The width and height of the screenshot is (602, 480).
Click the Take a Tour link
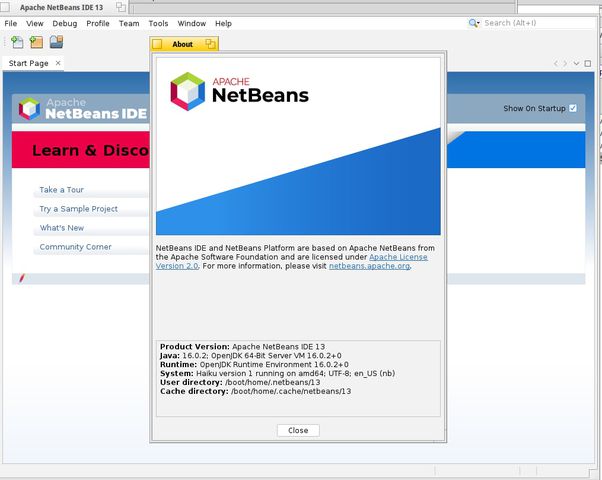pos(61,190)
